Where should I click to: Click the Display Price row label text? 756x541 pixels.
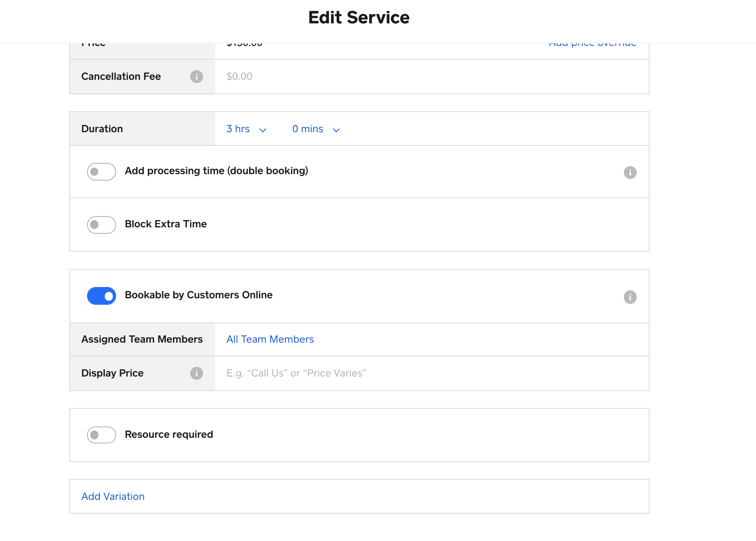click(x=112, y=373)
